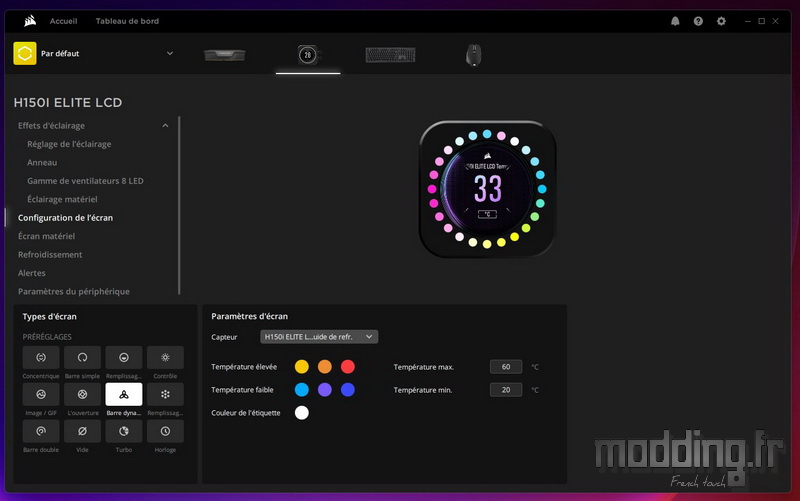Click dark blue Température faible swatch

pyautogui.click(x=347, y=390)
